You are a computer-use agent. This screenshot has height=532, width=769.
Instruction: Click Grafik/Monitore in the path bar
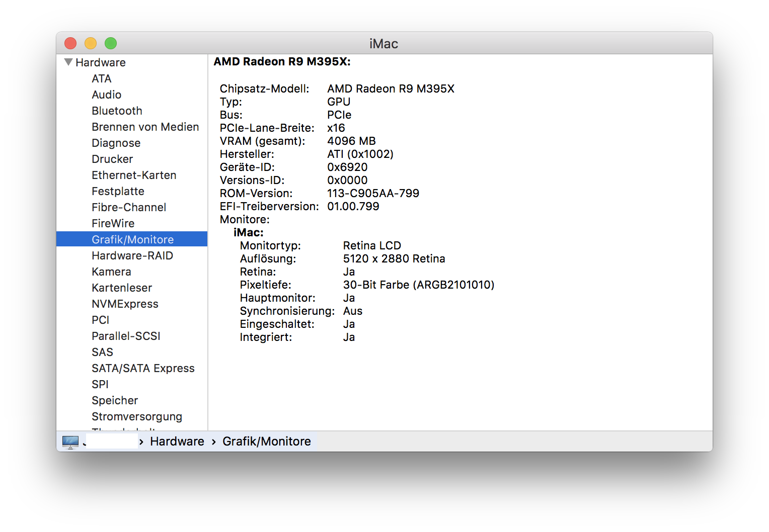[x=267, y=441]
